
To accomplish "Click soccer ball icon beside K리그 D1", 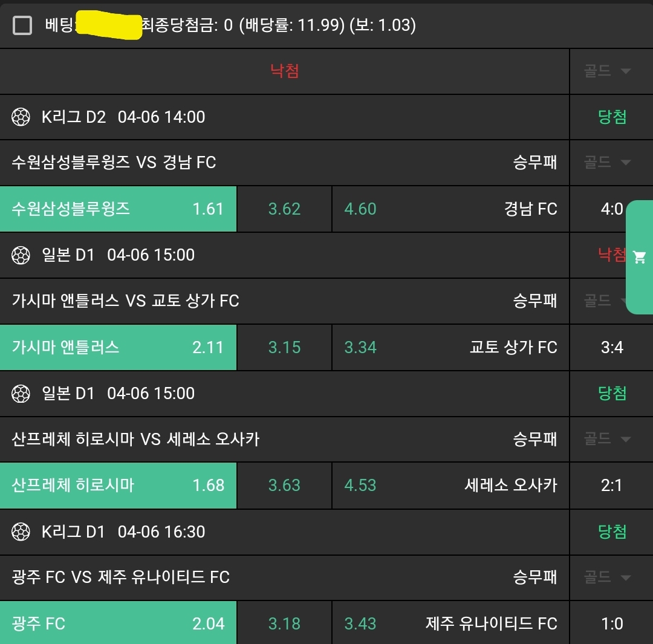I will click(x=21, y=532).
